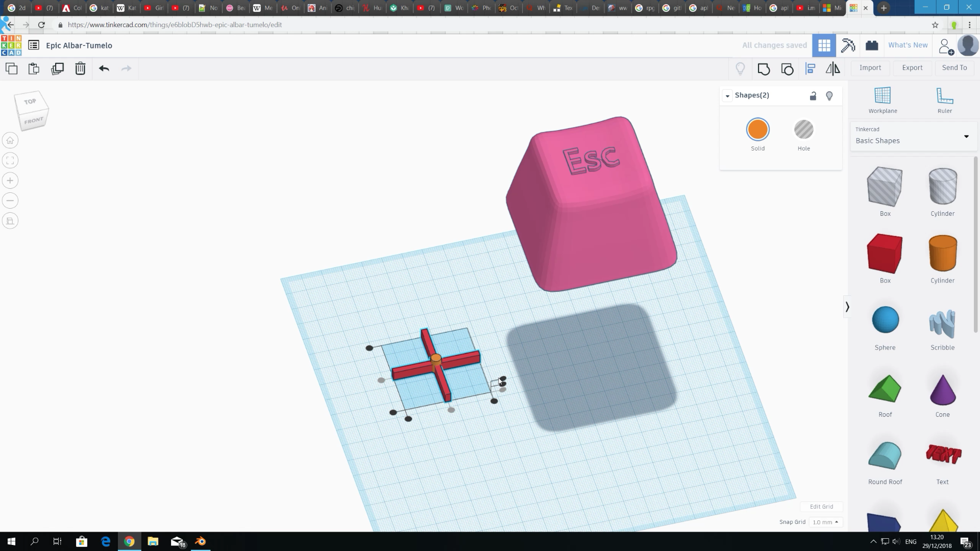This screenshot has width=980, height=551.
Task: Zoom out with the minus button
Action: click(10, 201)
